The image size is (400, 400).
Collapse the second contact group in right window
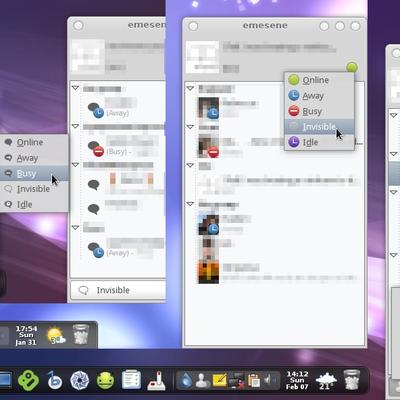(190, 127)
